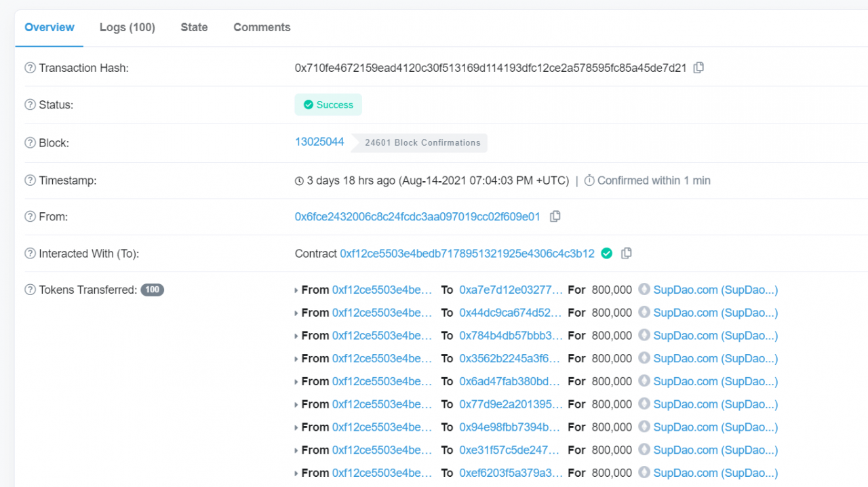Expand the first token transfer row
868x487 pixels.
coord(296,289)
